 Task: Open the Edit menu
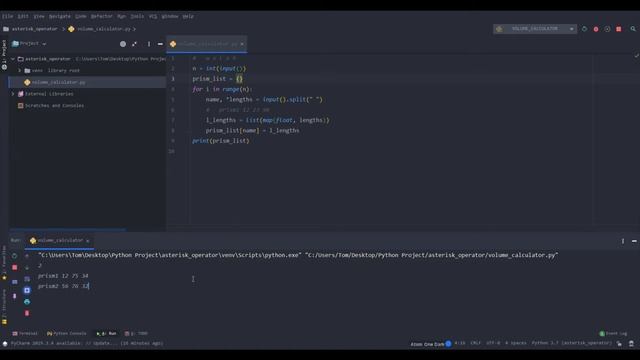point(23,16)
